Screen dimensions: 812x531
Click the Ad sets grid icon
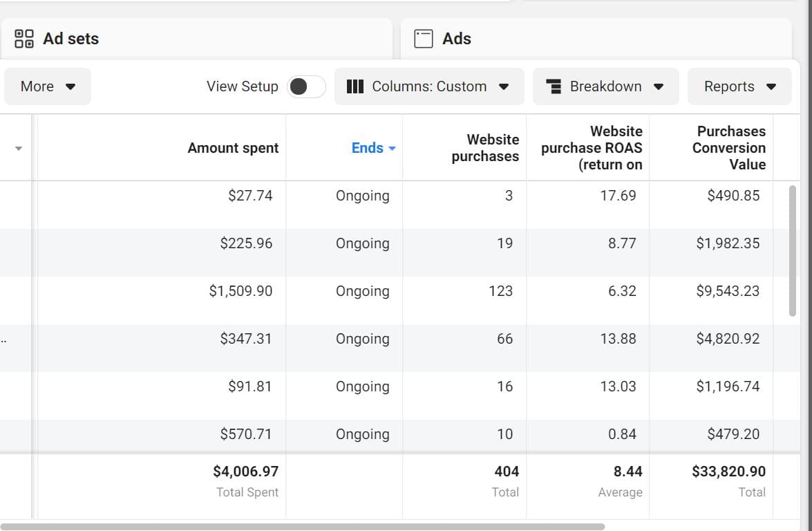point(24,39)
